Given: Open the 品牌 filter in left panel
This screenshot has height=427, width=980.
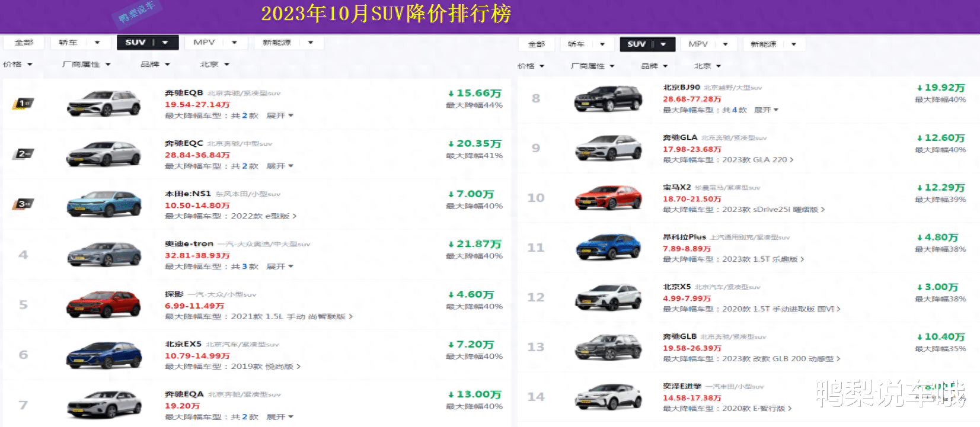Looking at the screenshot, I should [155, 65].
